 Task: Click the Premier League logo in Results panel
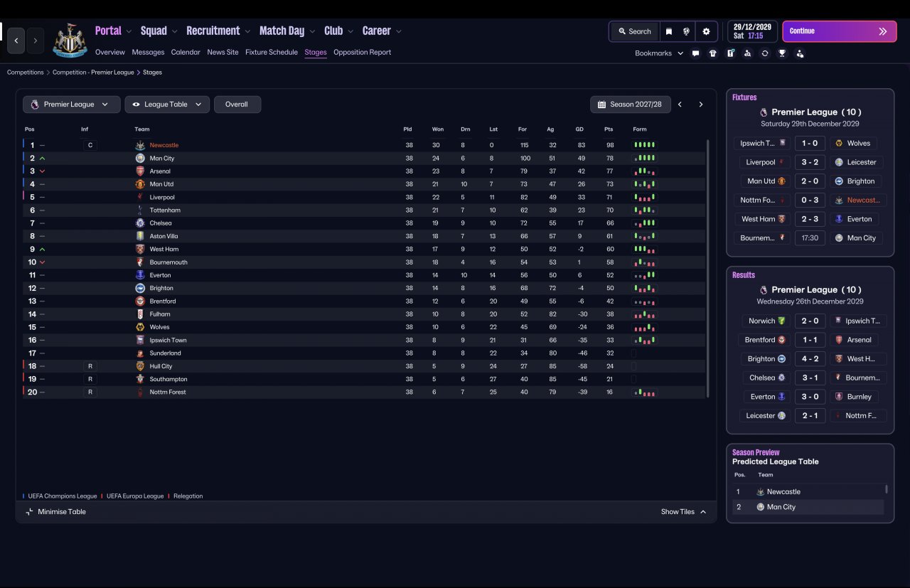click(764, 290)
